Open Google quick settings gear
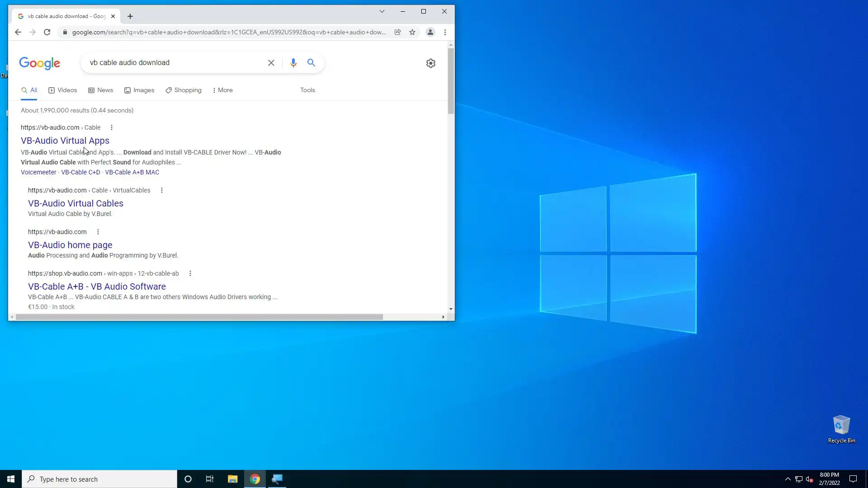 (430, 63)
